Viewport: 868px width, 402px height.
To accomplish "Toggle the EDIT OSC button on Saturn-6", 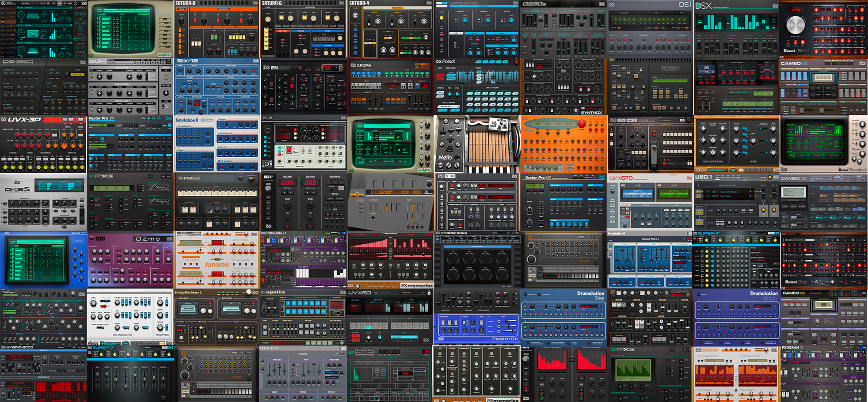I will click(x=282, y=31).
